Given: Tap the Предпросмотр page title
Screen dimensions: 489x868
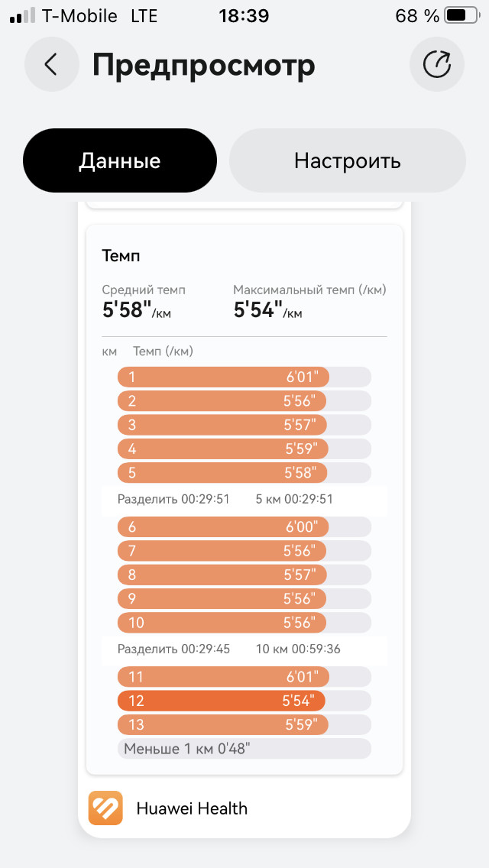Looking at the screenshot, I should point(204,66).
